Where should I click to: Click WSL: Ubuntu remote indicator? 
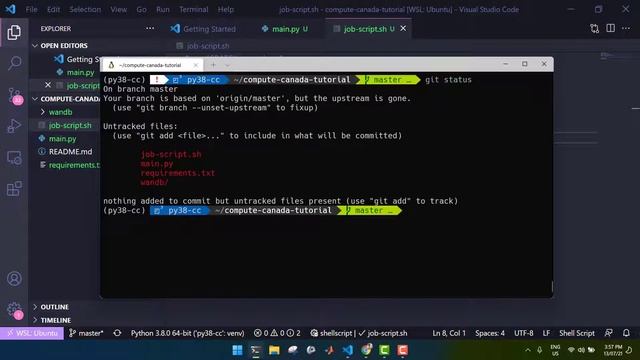click(x=32, y=333)
